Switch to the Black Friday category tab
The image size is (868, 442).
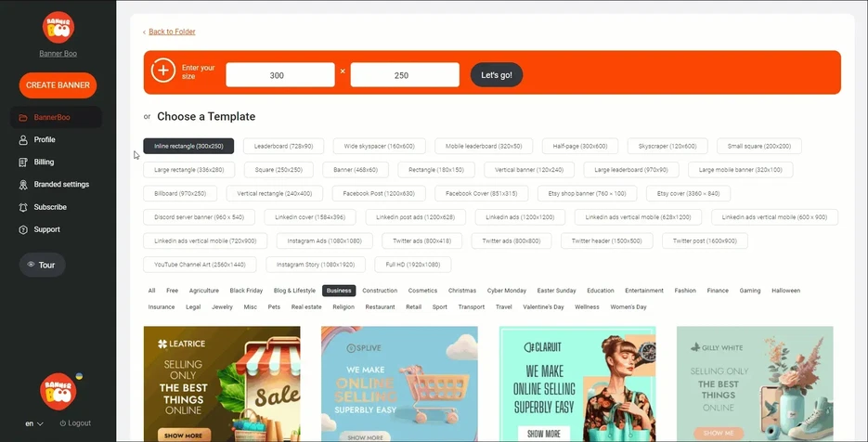coord(246,291)
